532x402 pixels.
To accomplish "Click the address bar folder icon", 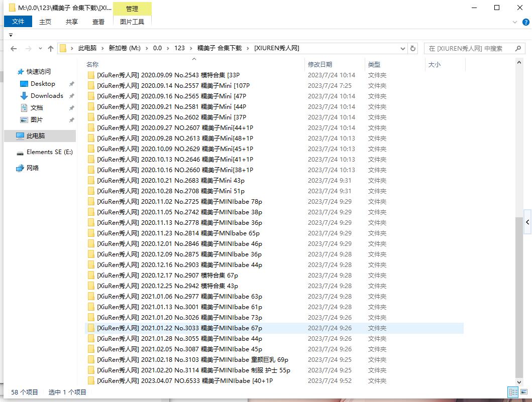I will 63,49.
